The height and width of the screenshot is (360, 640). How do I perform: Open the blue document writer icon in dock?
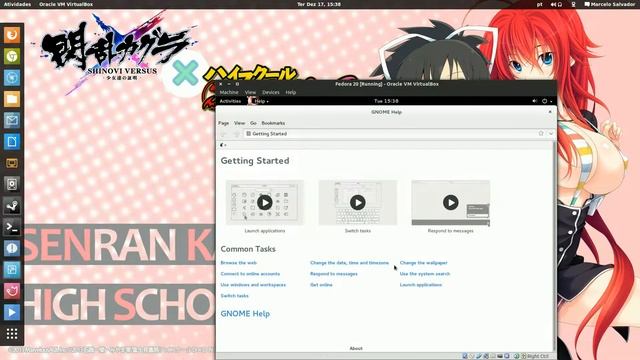12,142
